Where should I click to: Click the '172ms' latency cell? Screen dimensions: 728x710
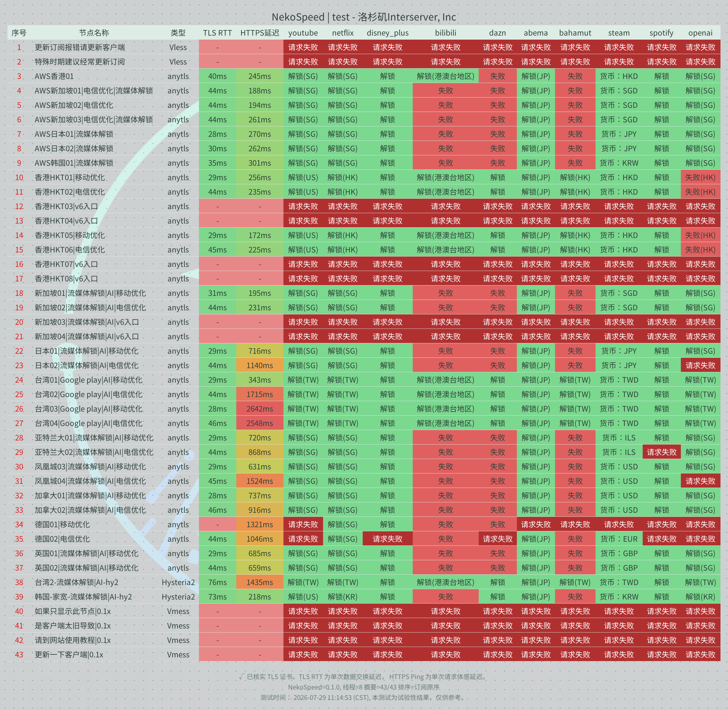[x=259, y=235]
